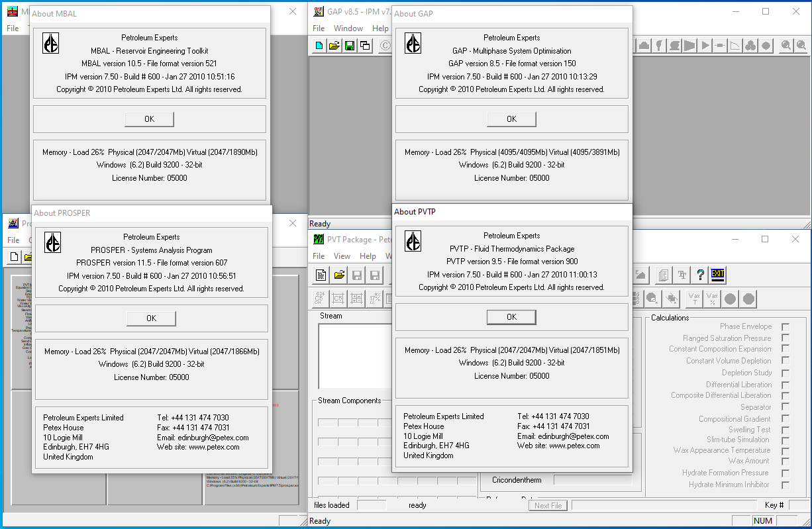Viewport: 812px width, 529px height.
Task: Click the cascade windows icon in GAP toolbar
Action: coord(364,46)
